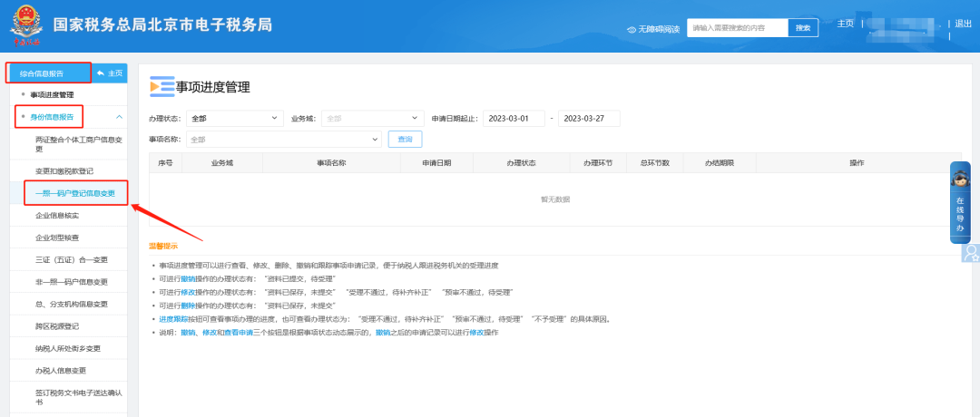Click the back arrow icon beside 主页 in sidebar
Image resolution: width=980 pixels, height=417 pixels.
click(x=101, y=73)
